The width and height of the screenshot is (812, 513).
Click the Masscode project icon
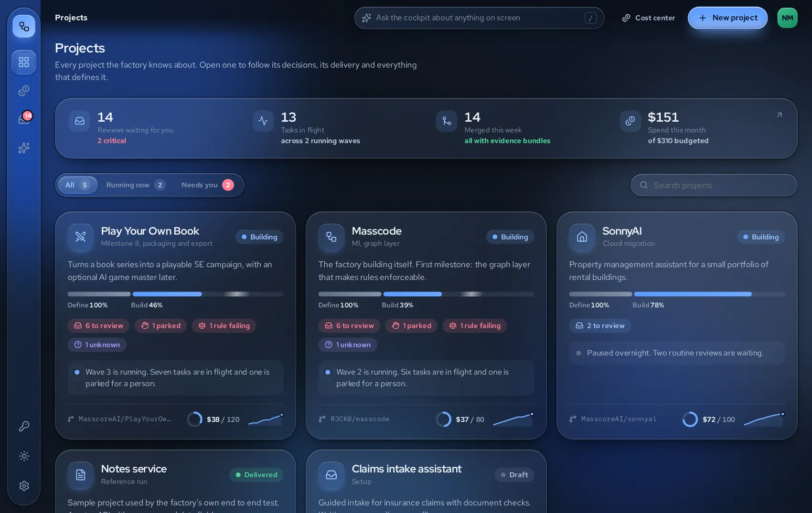pos(331,237)
